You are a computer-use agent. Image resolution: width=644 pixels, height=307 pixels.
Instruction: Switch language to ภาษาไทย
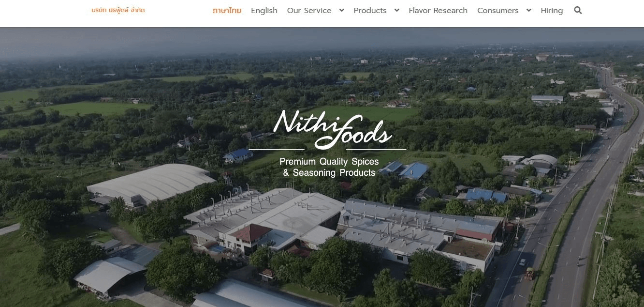227,11
